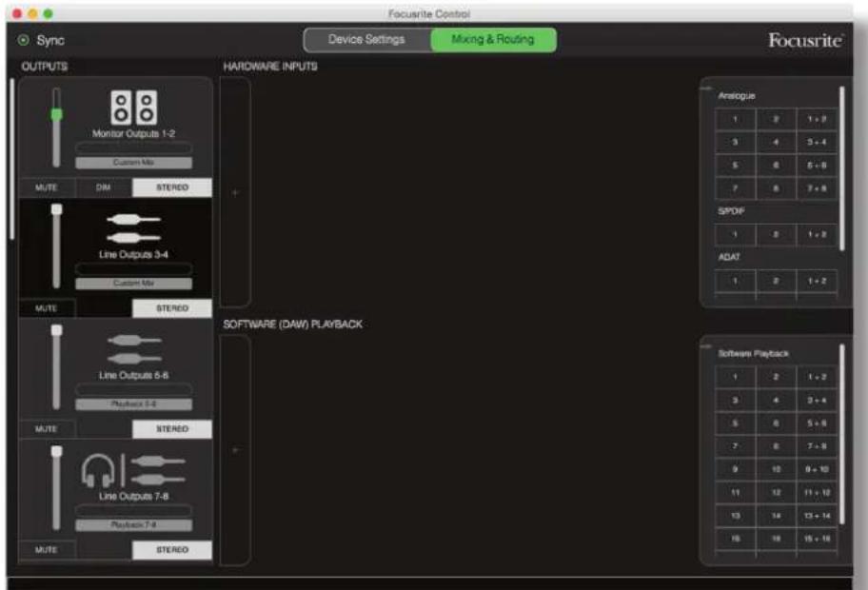Click the Focusrite logo
The height and width of the screenshot is (590, 868).
[806, 40]
